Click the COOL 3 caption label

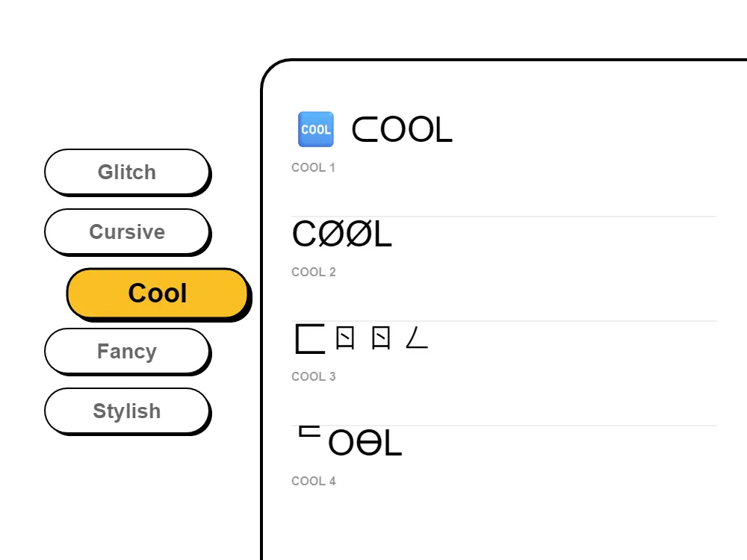pyautogui.click(x=313, y=376)
